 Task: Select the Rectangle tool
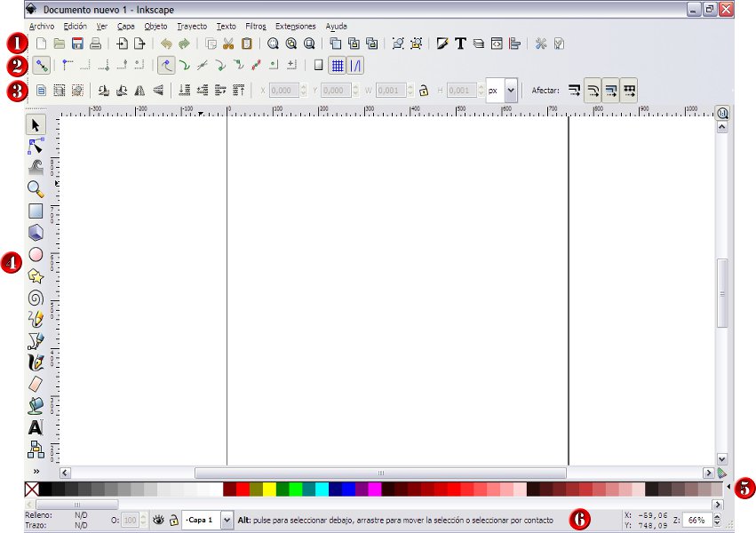pos(36,211)
